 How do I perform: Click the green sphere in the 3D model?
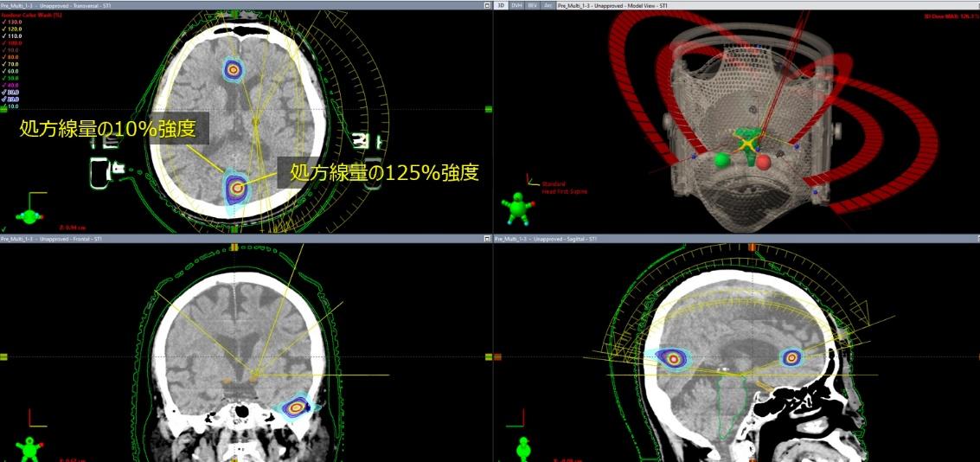coord(721,160)
